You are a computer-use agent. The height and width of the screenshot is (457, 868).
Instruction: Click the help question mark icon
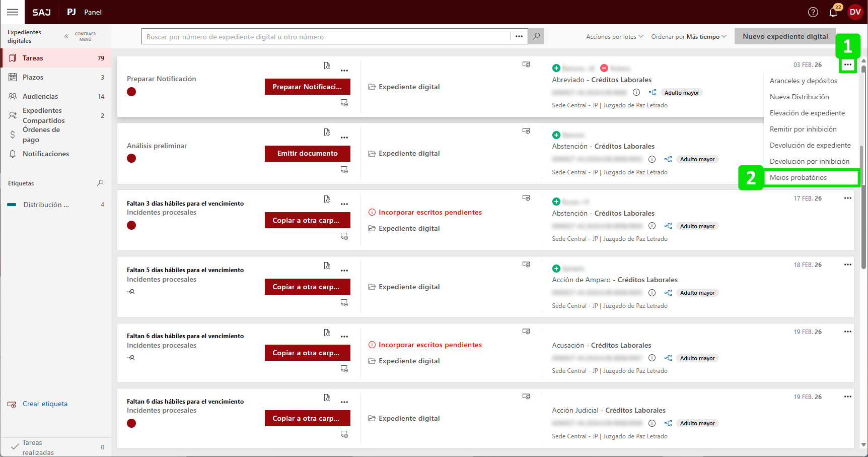coord(813,12)
